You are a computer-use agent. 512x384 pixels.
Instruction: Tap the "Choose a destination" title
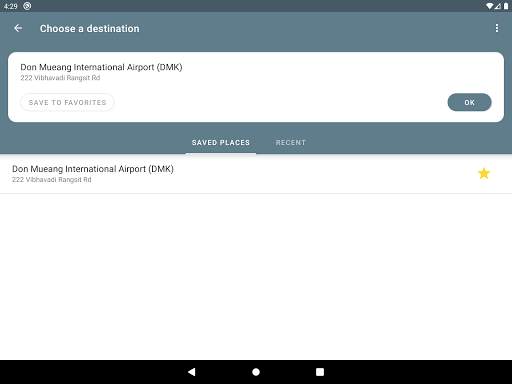click(x=90, y=29)
